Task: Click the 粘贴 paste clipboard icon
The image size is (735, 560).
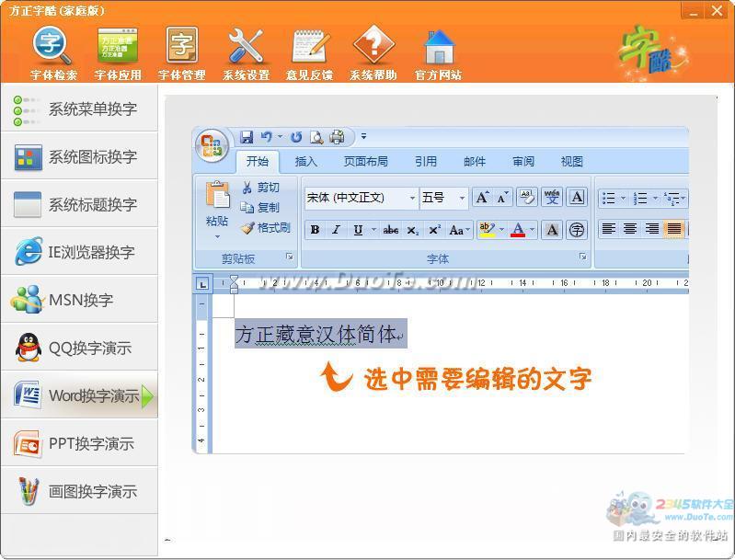Action: tap(217, 194)
